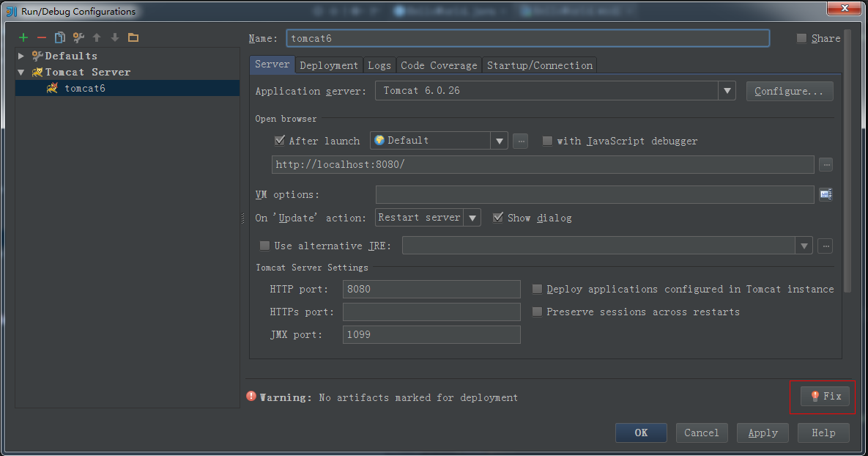Enable Use alternative JRE checkbox
868x456 pixels.
264,246
